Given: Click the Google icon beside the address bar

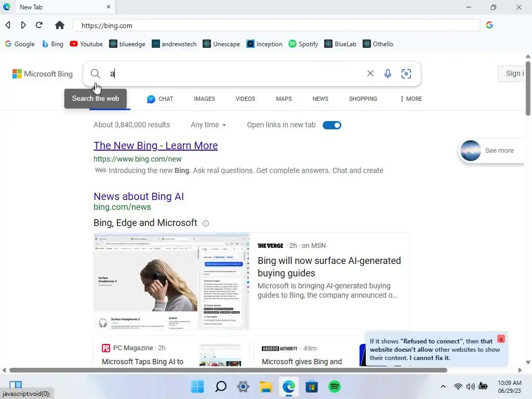Looking at the screenshot, I should (489, 25).
